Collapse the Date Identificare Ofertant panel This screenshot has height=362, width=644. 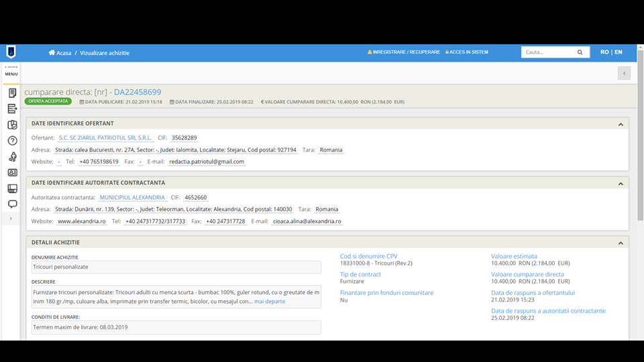[621, 124]
